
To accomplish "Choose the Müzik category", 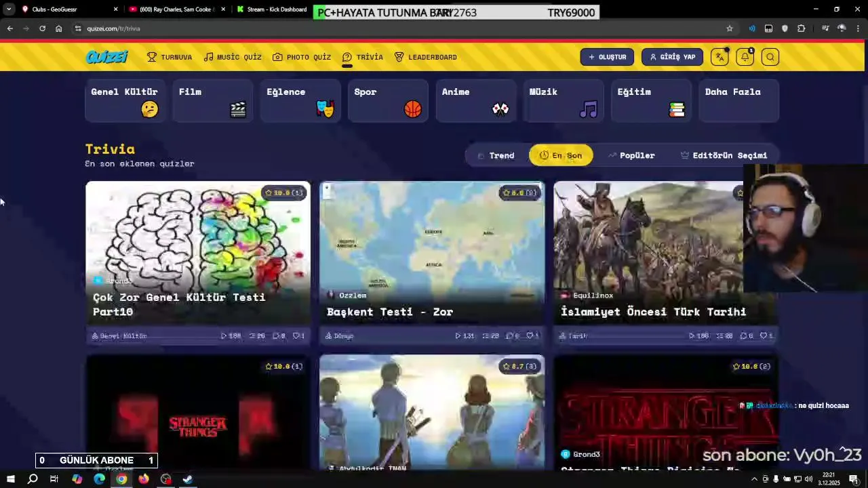I will click(x=564, y=100).
